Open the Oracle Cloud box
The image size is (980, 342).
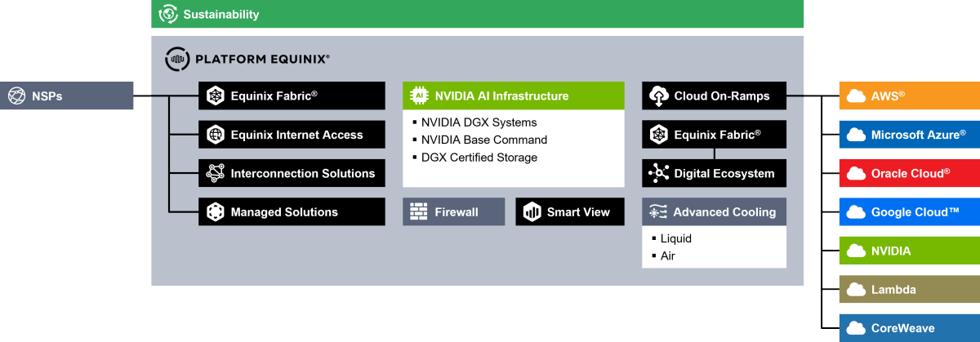pyautogui.click(x=909, y=173)
